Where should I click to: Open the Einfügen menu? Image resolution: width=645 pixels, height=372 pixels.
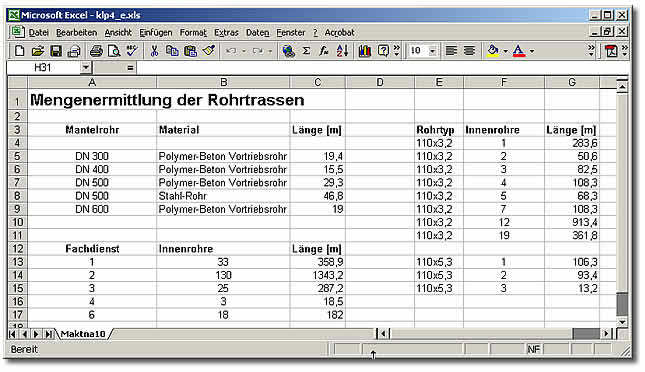[155, 33]
